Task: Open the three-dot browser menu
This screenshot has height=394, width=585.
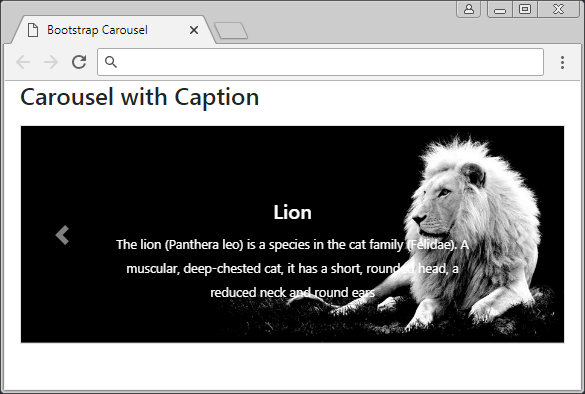Action: point(562,62)
